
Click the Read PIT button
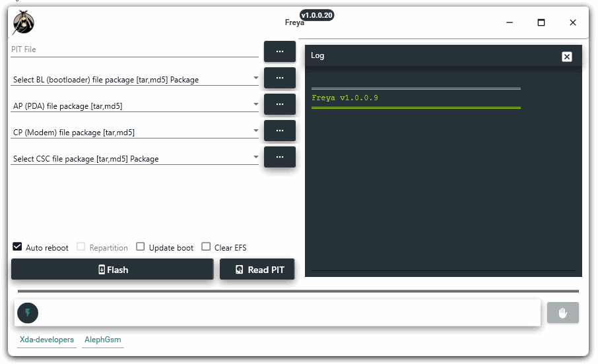pos(257,269)
